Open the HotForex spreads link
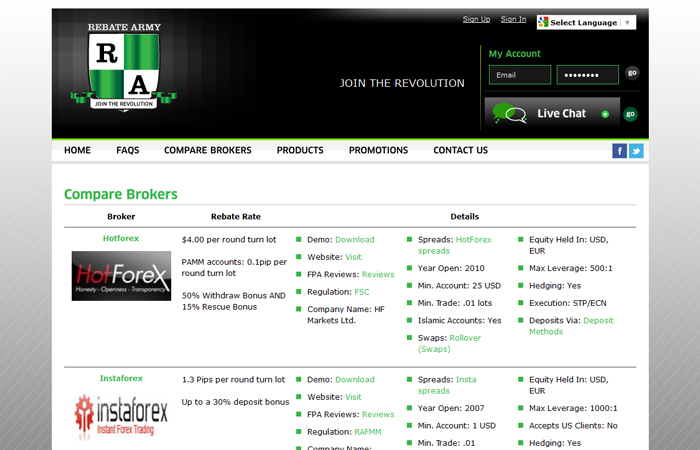The width and height of the screenshot is (700, 450). 454,245
